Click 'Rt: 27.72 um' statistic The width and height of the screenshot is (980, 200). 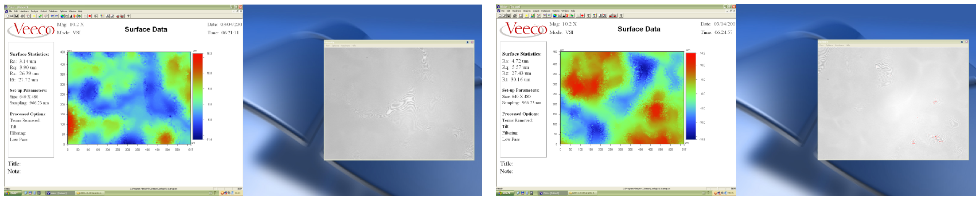[24, 80]
